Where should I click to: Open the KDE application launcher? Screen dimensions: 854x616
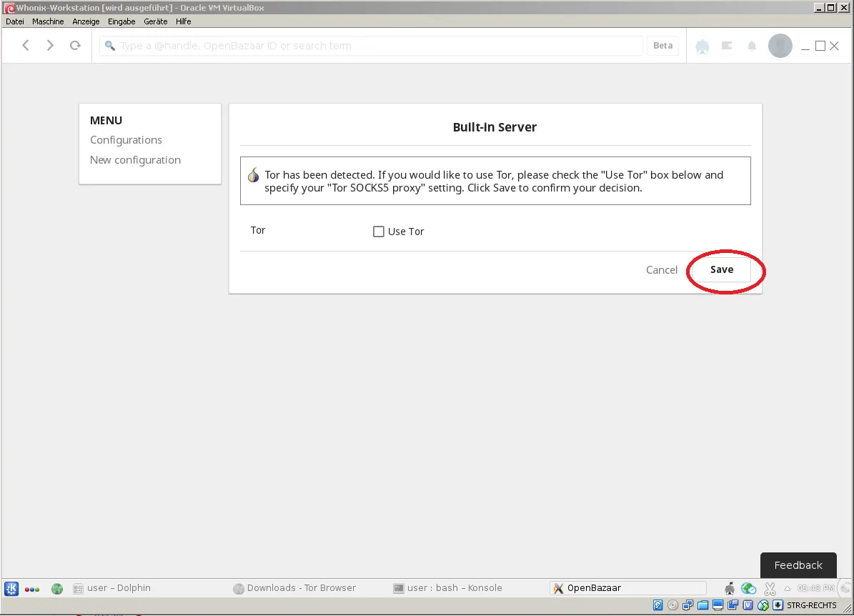11,588
